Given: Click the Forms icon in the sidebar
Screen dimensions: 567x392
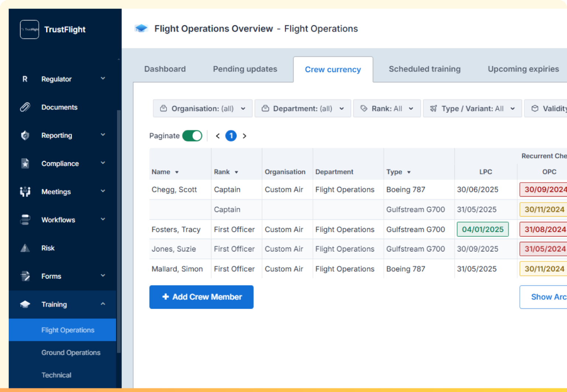Looking at the screenshot, I should pos(25,276).
